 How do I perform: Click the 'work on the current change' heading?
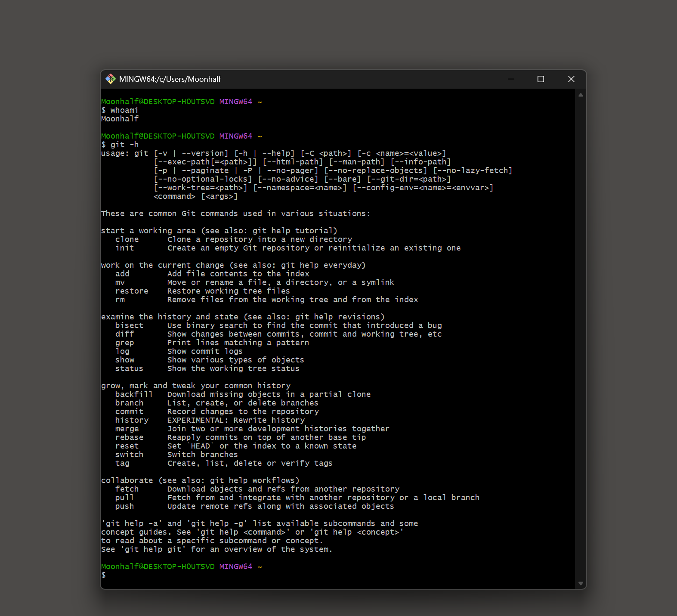pos(233,265)
